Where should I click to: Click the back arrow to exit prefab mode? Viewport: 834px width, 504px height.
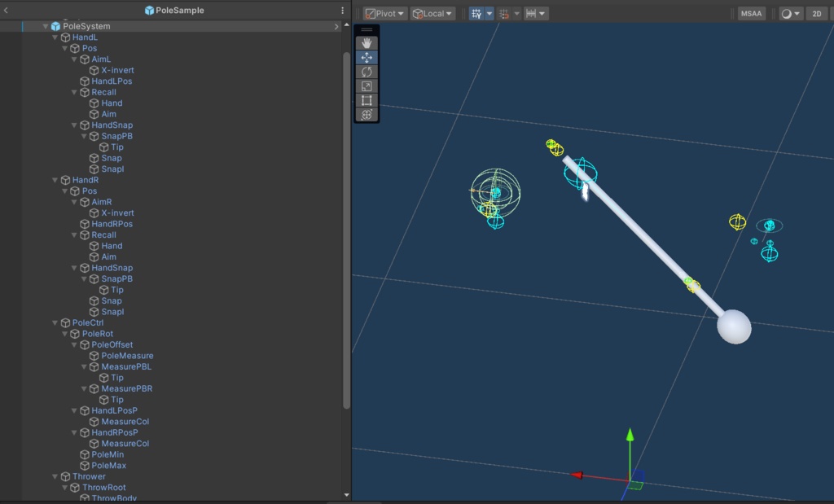click(6, 10)
